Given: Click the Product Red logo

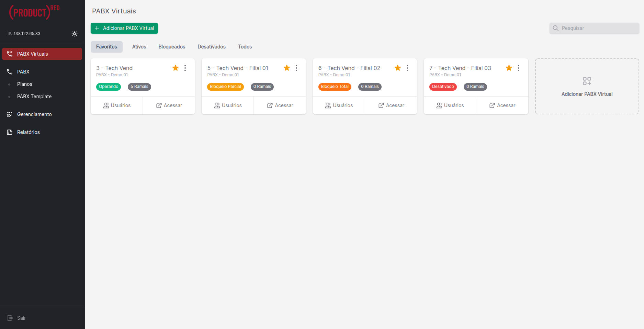Looking at the screenshot, I should (x=34, y=12).
